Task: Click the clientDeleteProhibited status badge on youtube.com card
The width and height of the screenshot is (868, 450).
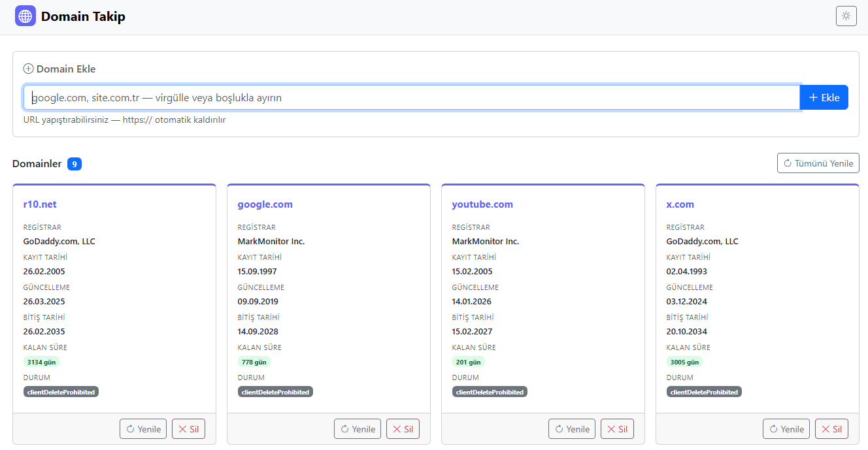Action: 490,392
